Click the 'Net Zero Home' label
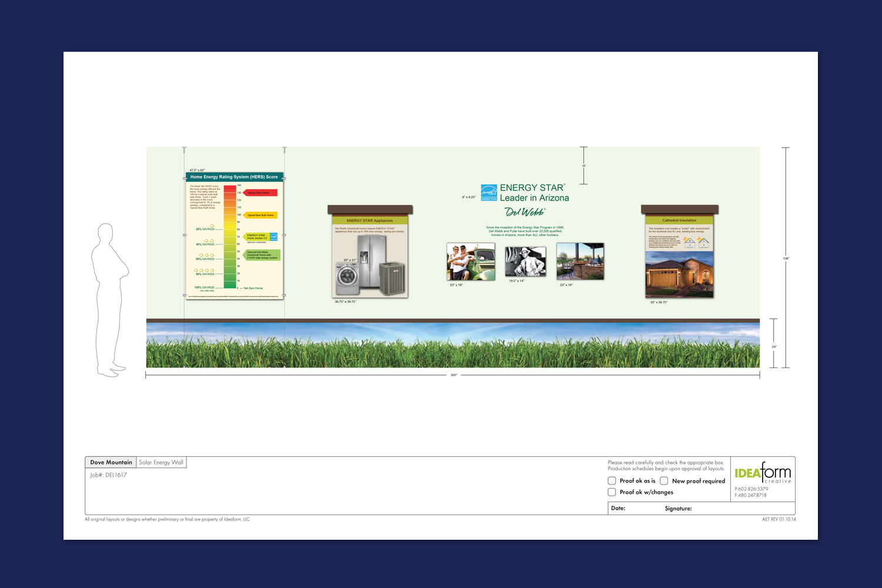 [253, 288]
